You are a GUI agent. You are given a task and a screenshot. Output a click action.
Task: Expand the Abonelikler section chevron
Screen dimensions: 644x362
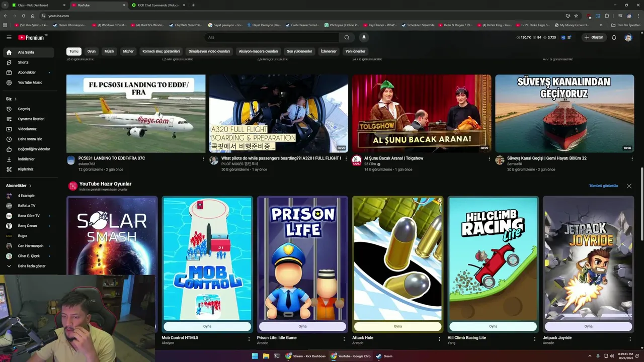(x=30, y=186)
